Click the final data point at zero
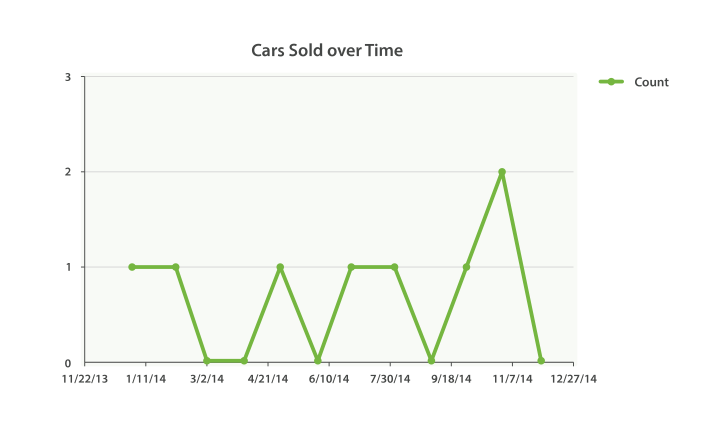This screenshot has height=431, width=718. tap(541, 360)
